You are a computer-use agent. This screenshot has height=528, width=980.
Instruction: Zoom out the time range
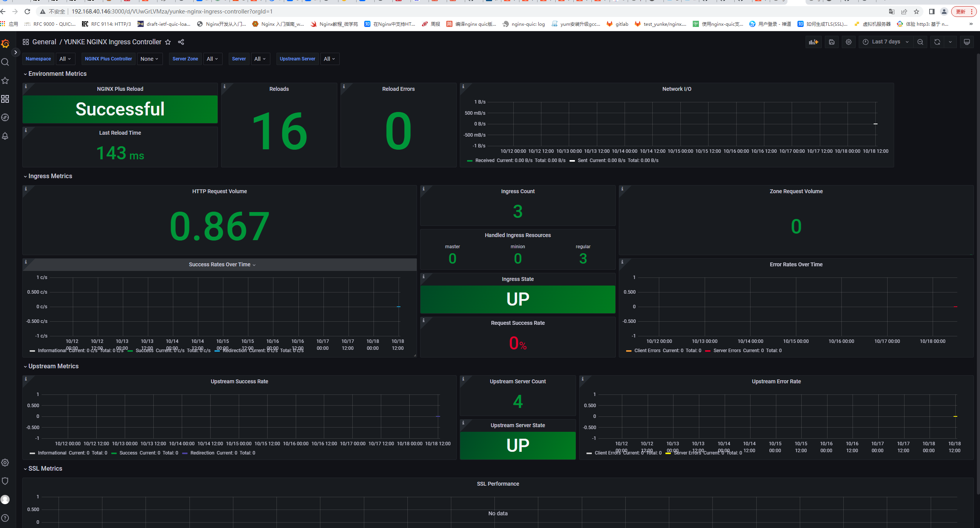click(x=920, y=42)
